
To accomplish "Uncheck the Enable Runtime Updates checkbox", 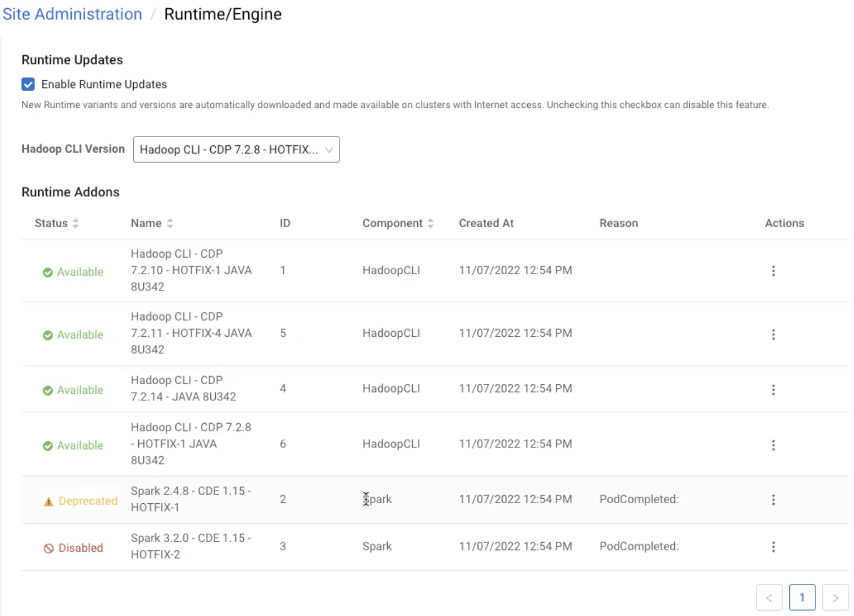I will (x=28, y=84).
